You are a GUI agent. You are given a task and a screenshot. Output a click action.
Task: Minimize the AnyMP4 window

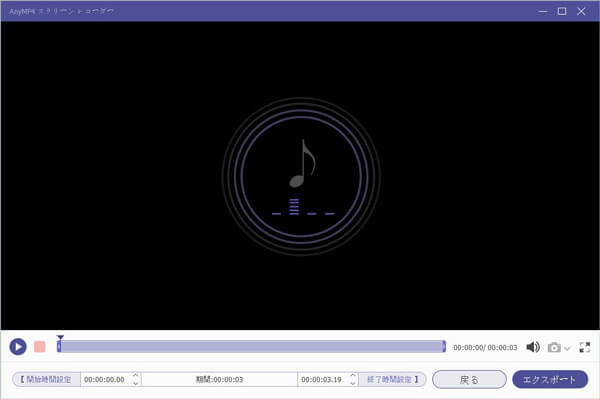pos(543,11)
